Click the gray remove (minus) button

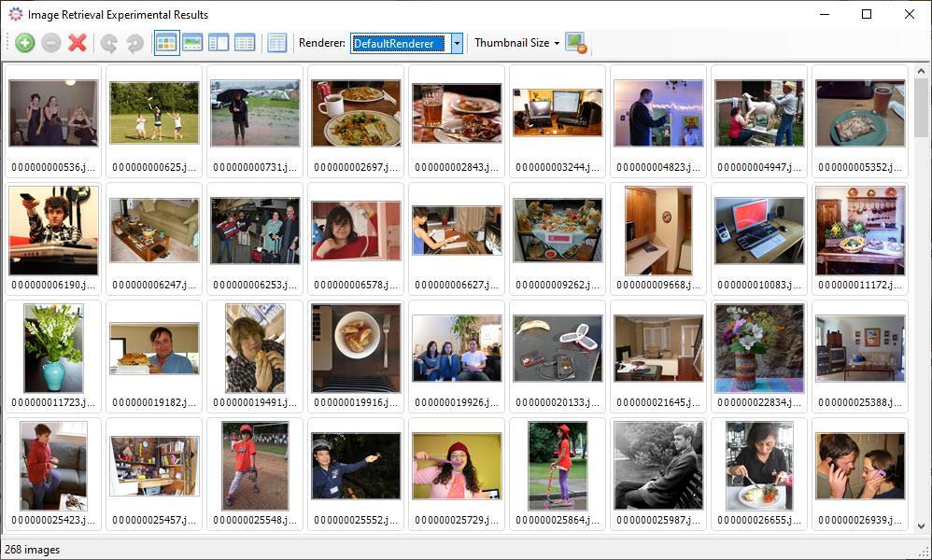(51, 43)
